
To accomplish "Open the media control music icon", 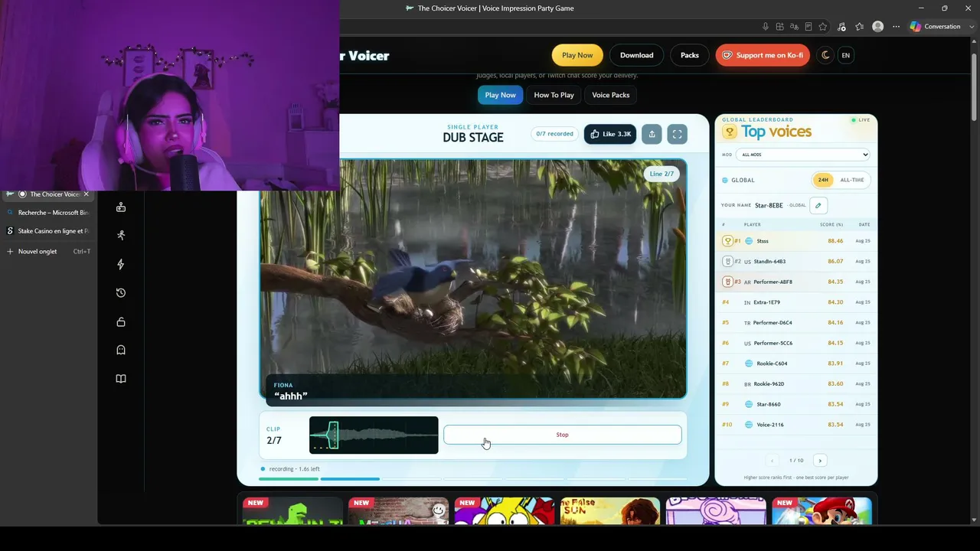I will [841, 27].
